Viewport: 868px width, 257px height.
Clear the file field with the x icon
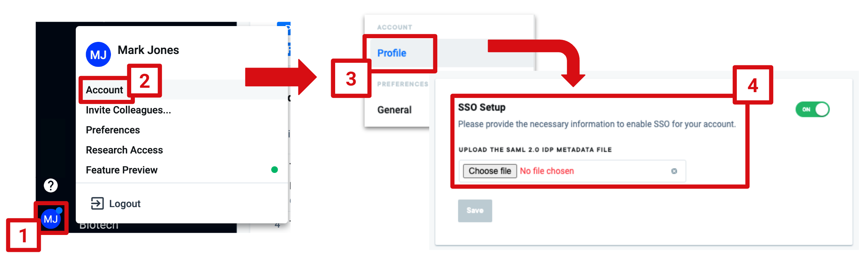click(x=674, y=170)
